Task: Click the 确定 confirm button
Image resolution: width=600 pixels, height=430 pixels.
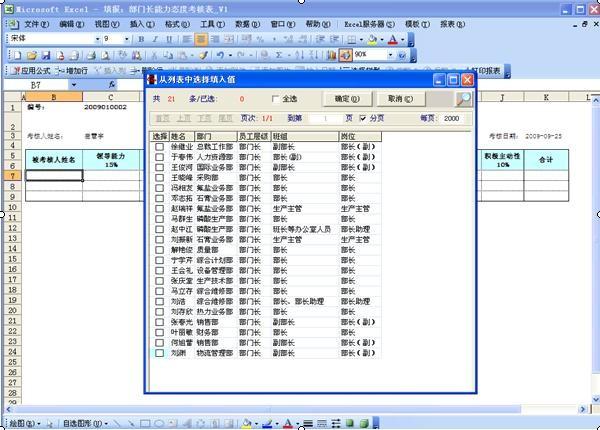Action: pos(347,99)
